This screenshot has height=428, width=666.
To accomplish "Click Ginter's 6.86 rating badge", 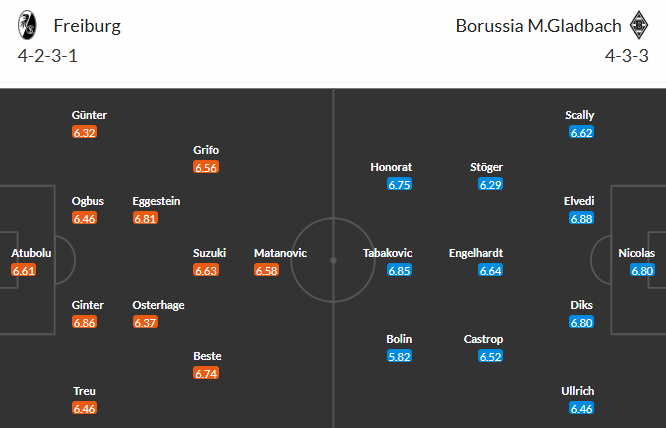I will 85,322.
